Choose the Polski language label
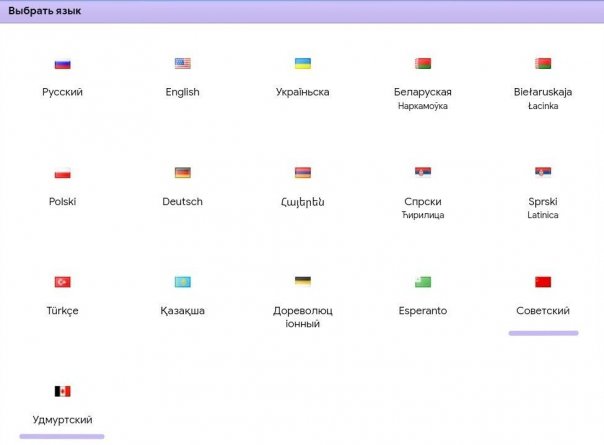604x445 pixels. (62, 202)
